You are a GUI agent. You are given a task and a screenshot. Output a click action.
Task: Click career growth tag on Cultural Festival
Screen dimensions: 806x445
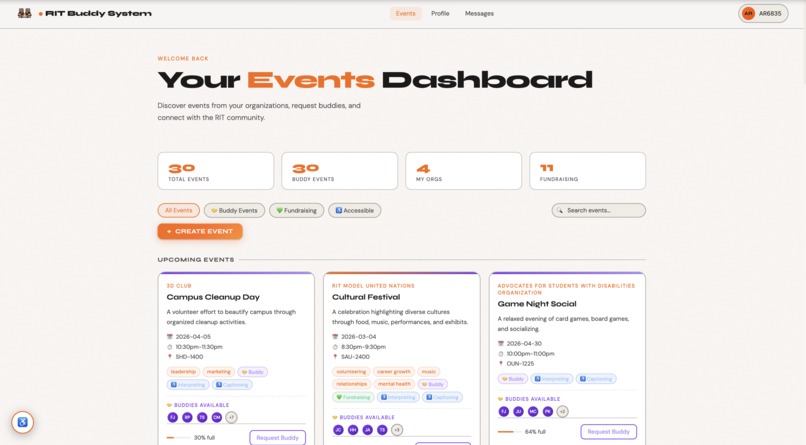pos(393,372)
